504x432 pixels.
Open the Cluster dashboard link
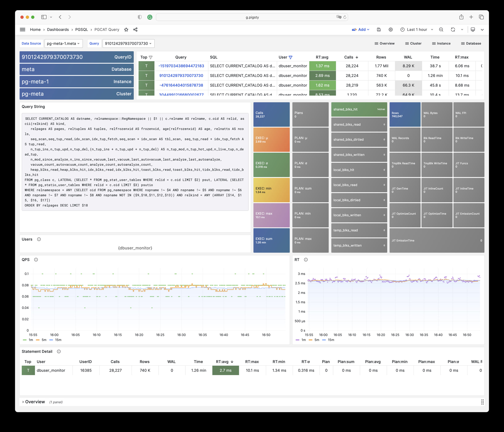point(413,43)
